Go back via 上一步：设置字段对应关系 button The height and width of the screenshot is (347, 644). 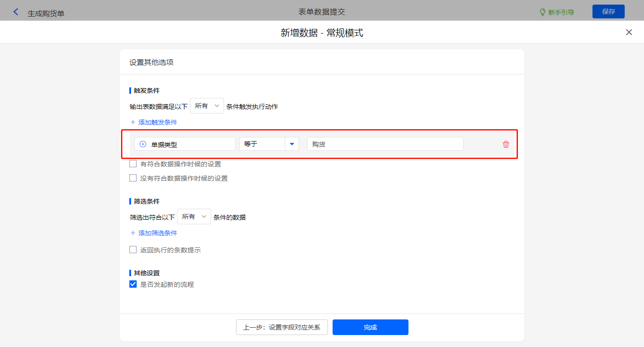coord(282,327)
